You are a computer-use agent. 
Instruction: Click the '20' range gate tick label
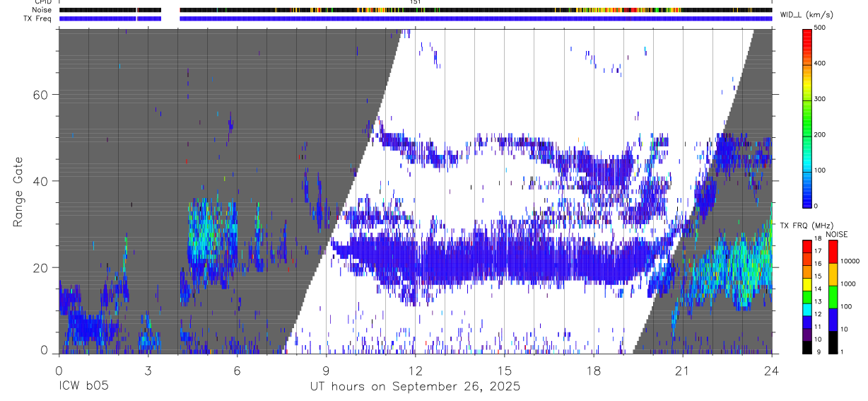(39, 267)
